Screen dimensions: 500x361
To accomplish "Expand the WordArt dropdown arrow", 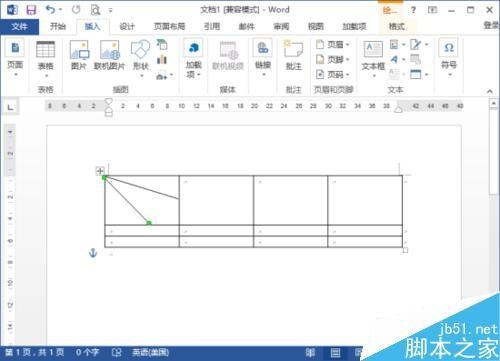I will (x=404, y=60).
